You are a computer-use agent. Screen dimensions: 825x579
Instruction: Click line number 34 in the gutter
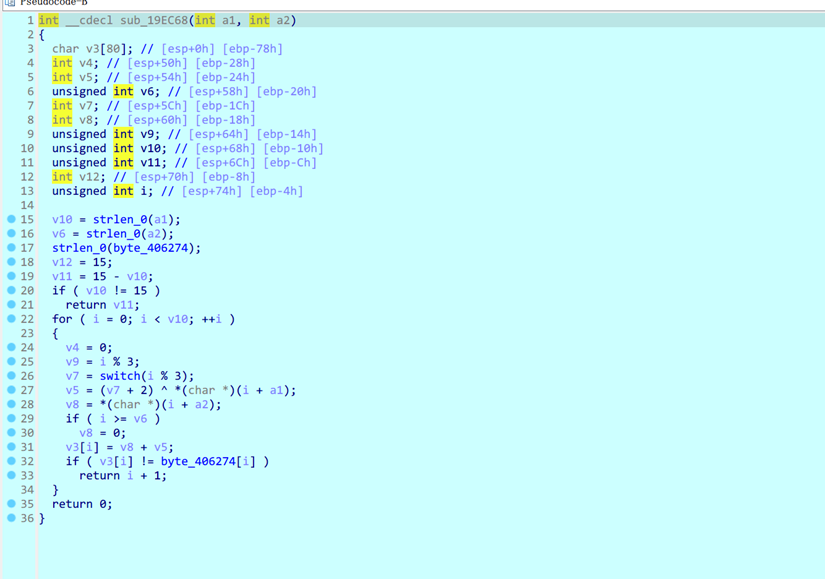click(x=27, y=490)
